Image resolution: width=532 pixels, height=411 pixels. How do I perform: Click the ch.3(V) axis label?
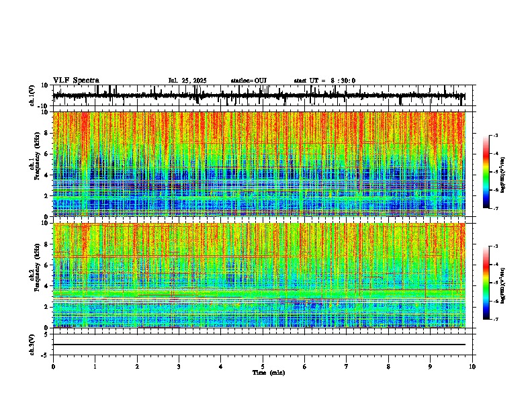tap(32, 345)
